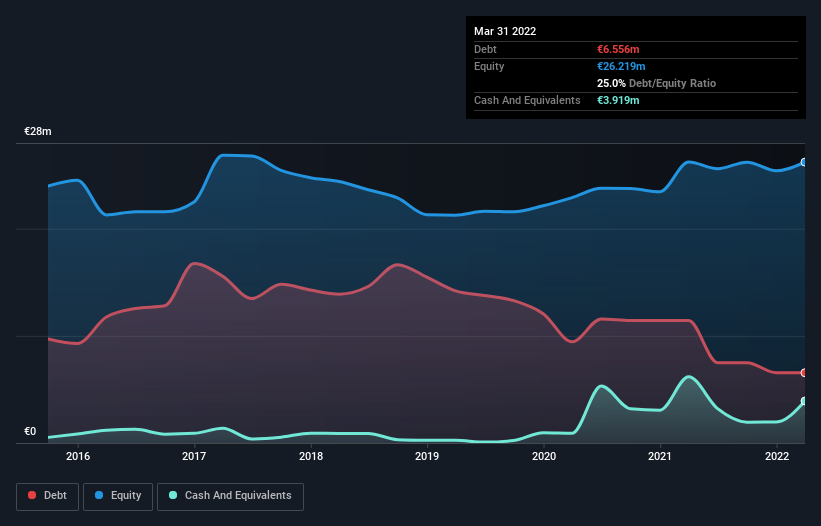Click the 2019 x-axis label

(427, 456)
